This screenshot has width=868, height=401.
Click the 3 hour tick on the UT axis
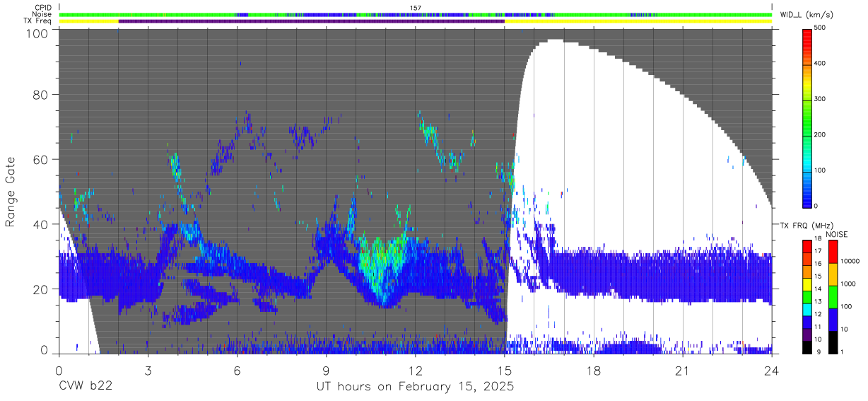click(x=148, y=370)
